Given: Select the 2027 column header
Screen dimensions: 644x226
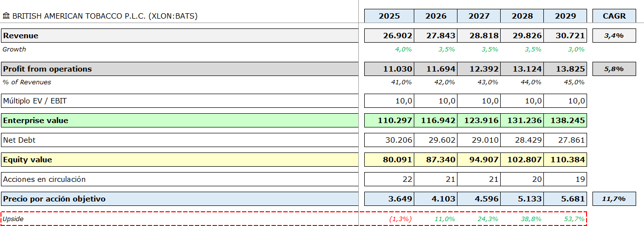Looking at the screenshot, I should click(x=479, y=16).
